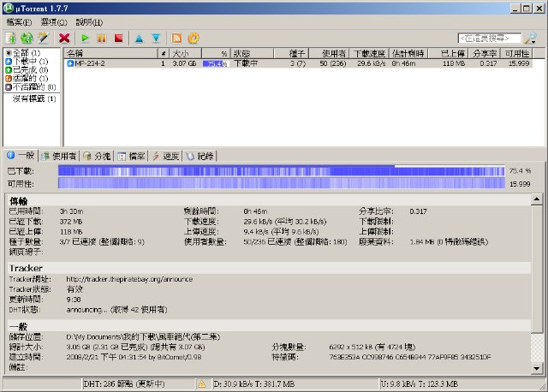Viewport: 548px width, 392px height.
Task: Click the Add Torrent from URL icon
Action: tap(27, 38)
